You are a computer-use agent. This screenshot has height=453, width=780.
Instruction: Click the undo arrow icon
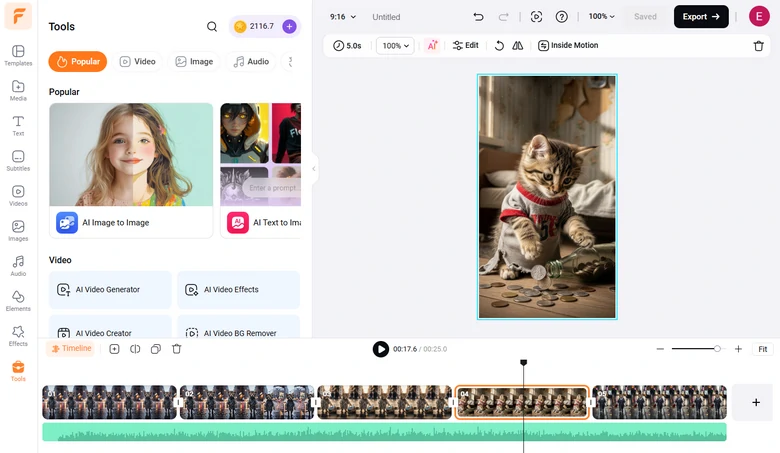(478, 17)
